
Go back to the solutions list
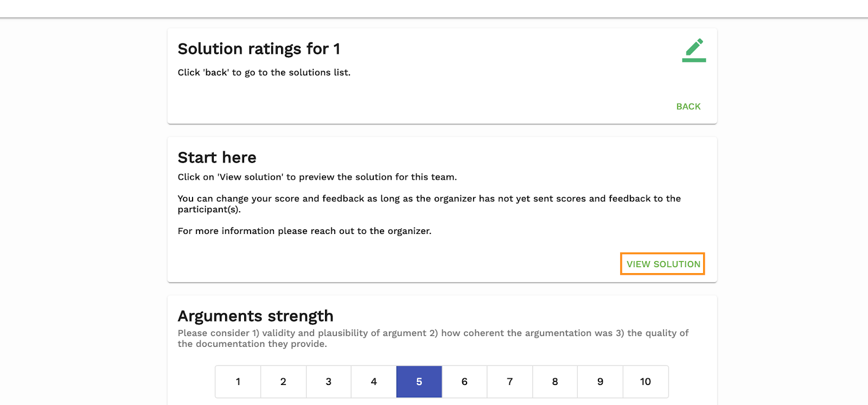point(688,106)
